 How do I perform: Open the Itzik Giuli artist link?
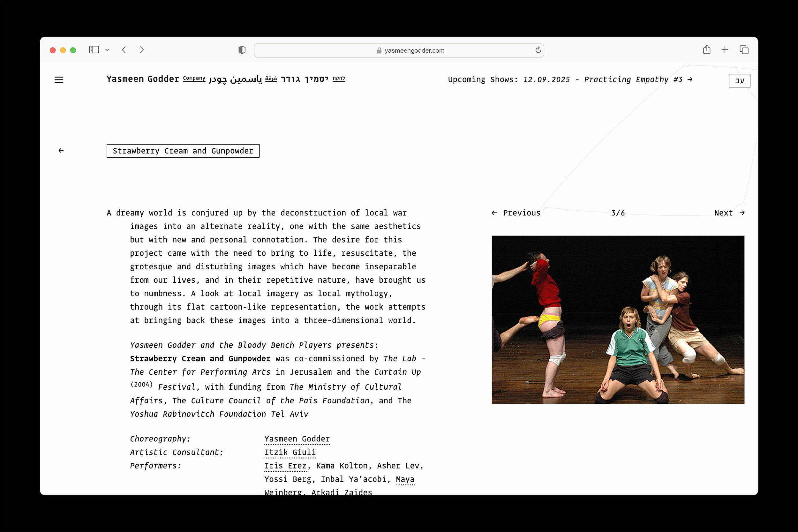(290, 452)
